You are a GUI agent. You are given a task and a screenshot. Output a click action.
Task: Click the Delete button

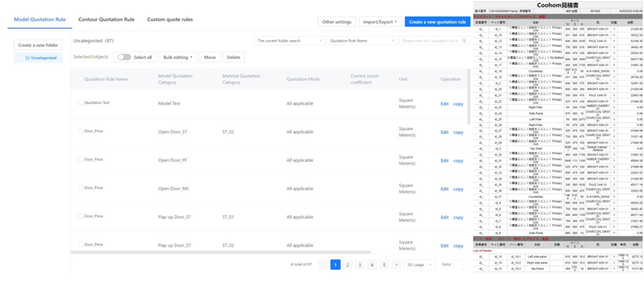click(x=233, y=57)
